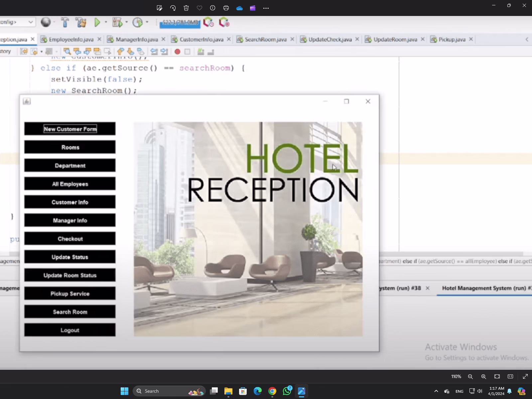Screen dimensions: 532x399
Task: Click the Manager Info button
Action: pos(70,220)
